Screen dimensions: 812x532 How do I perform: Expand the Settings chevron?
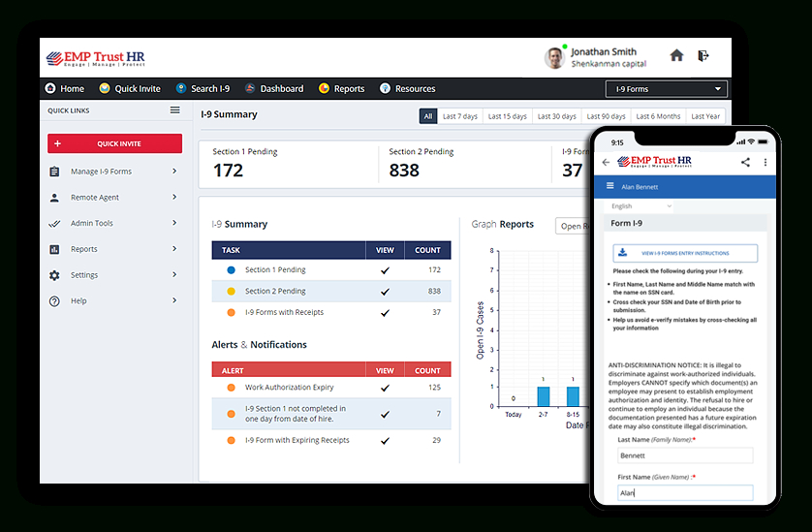click(x=174, y=274)
